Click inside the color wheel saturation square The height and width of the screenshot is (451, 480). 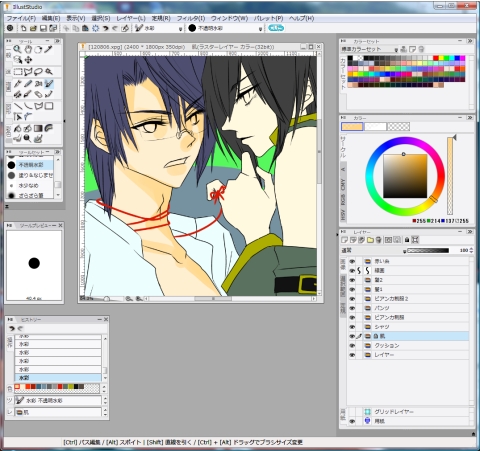pos(405,176)
